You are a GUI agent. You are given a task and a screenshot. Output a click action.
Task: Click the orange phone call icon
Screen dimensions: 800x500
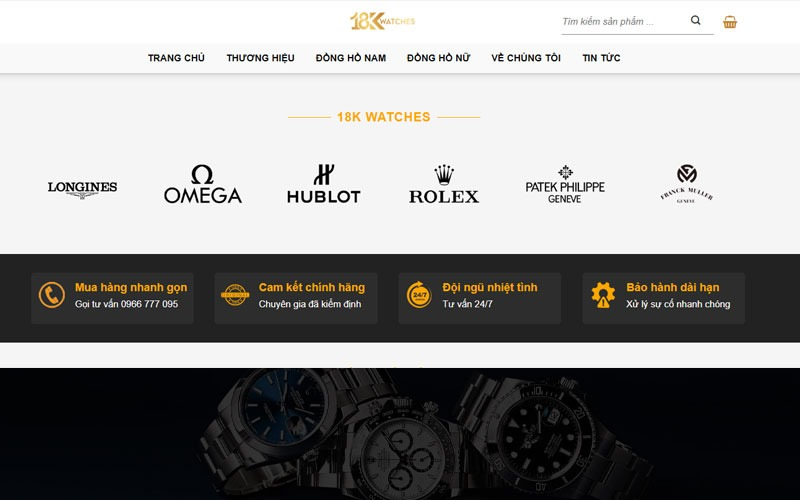pyautogui.click(x=52, y=295)
